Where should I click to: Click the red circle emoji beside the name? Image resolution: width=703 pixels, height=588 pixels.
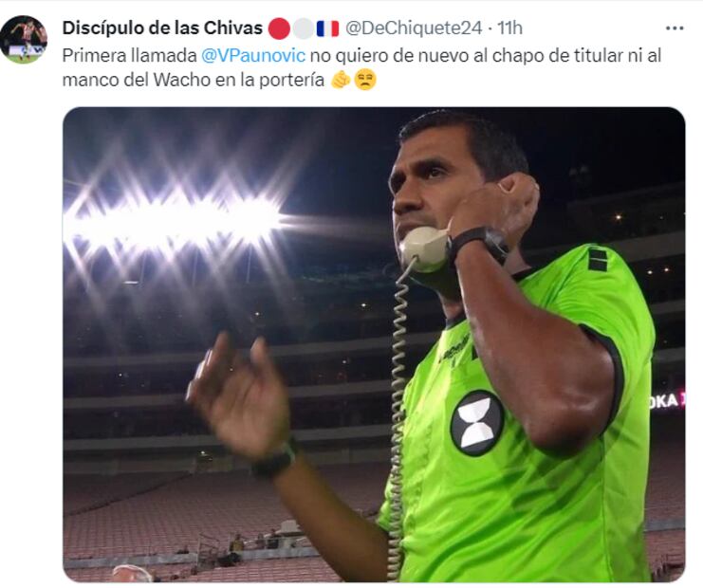coord(279,28)
